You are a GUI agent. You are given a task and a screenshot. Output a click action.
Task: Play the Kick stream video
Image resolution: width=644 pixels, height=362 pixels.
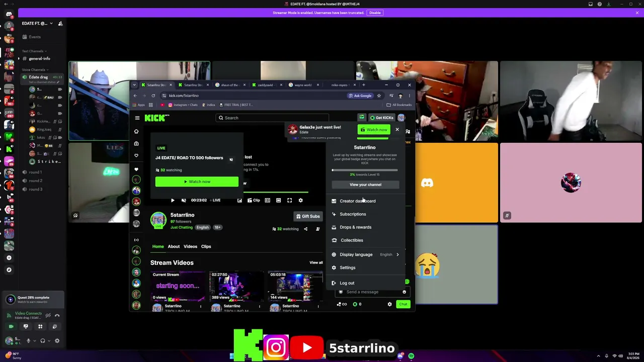(x=173, y=200)
